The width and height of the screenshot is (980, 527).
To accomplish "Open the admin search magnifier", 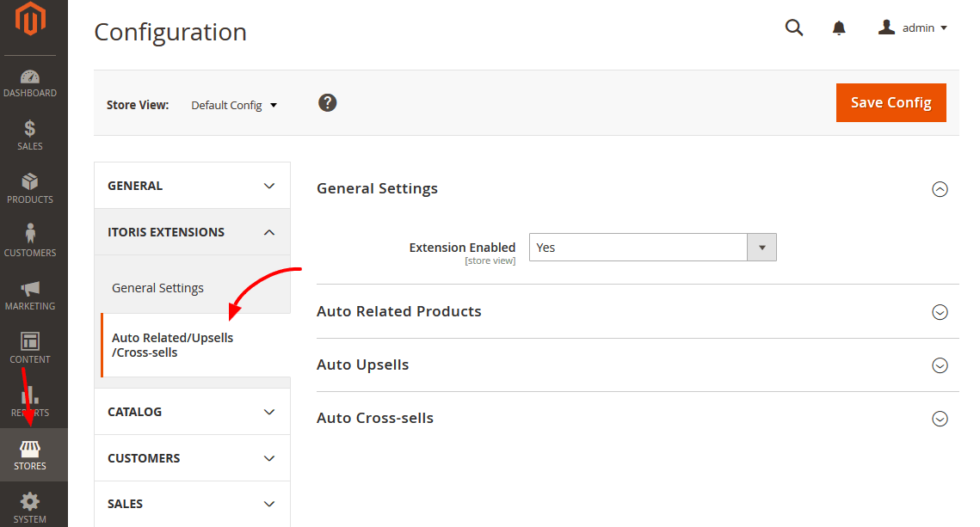I will point(793,28).
